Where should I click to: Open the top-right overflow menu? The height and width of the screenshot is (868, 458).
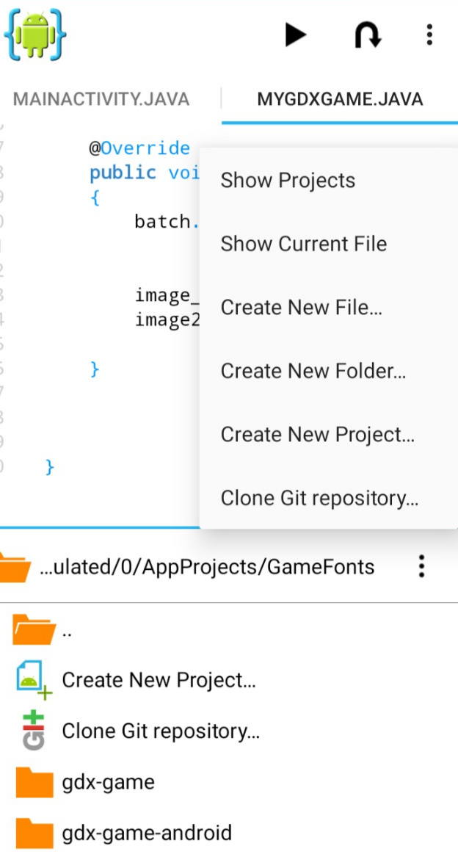click(429, 35)
